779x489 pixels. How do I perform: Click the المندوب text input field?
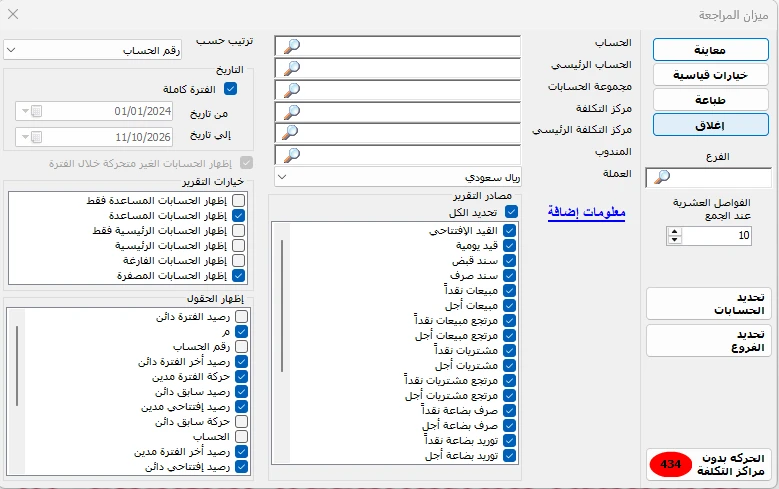(x=397, y=155)
